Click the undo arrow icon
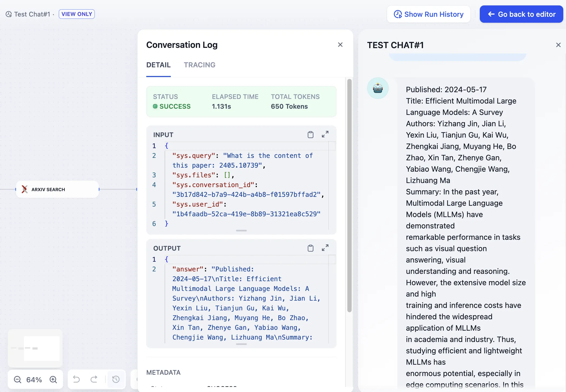 (76, 379)
